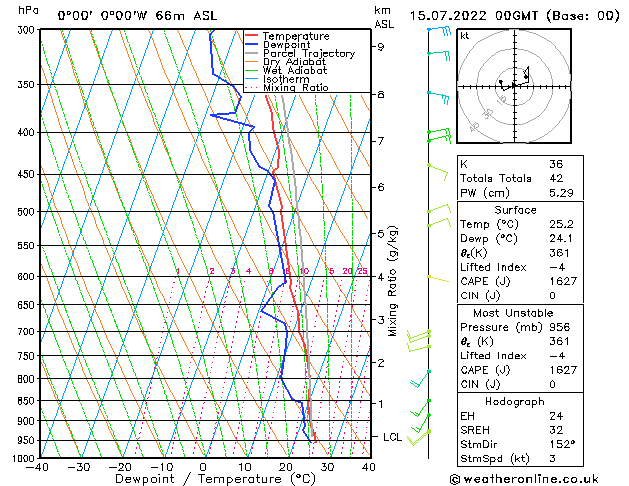
Task: Click the wind barb near LCL level
Action: pos(418,437)
